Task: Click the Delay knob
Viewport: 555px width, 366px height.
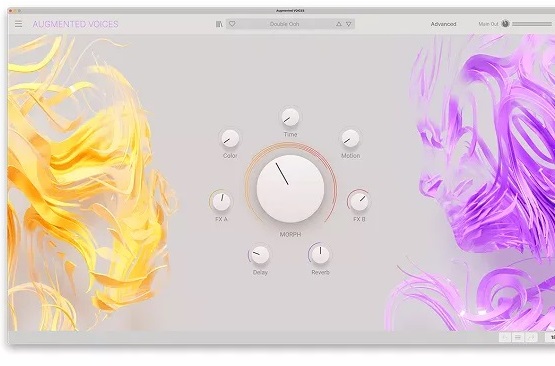Action: coord(260,255)
